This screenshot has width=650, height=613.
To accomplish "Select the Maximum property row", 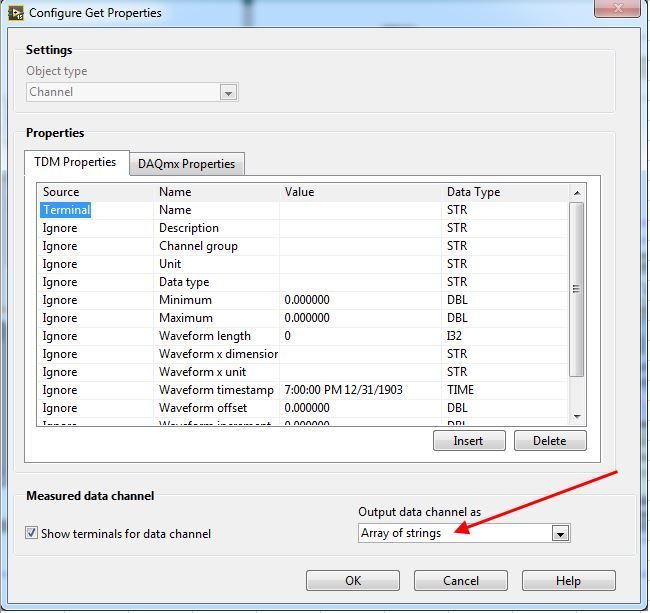I will pos(303,318).
